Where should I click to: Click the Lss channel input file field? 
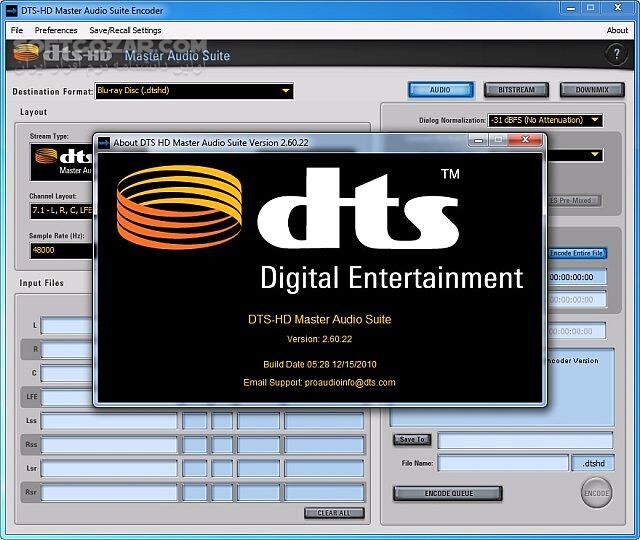109,421
